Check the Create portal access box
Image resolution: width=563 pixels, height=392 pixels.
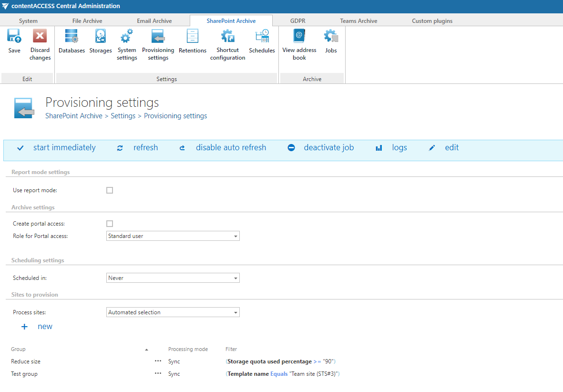tap(110, 223)
